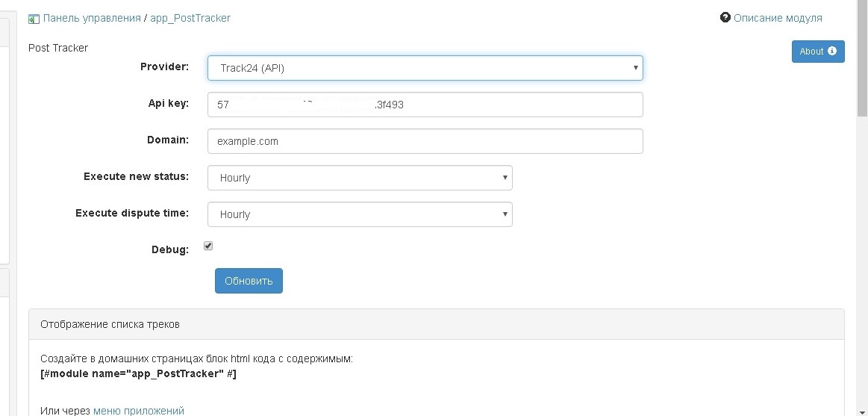The width and height of the screenshot is (868, 416).
Task: Follow the меню приложений link
Action: click(138, 411)
